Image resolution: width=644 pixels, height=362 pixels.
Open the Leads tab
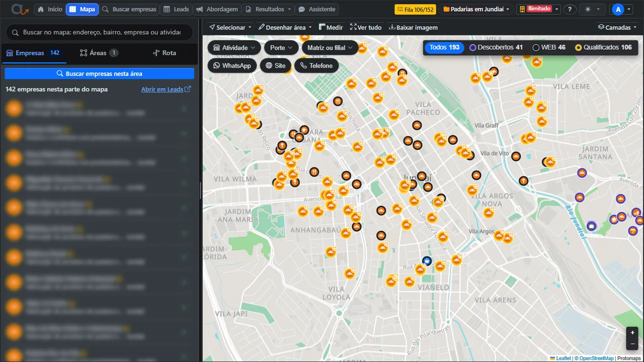click(177, 9)
